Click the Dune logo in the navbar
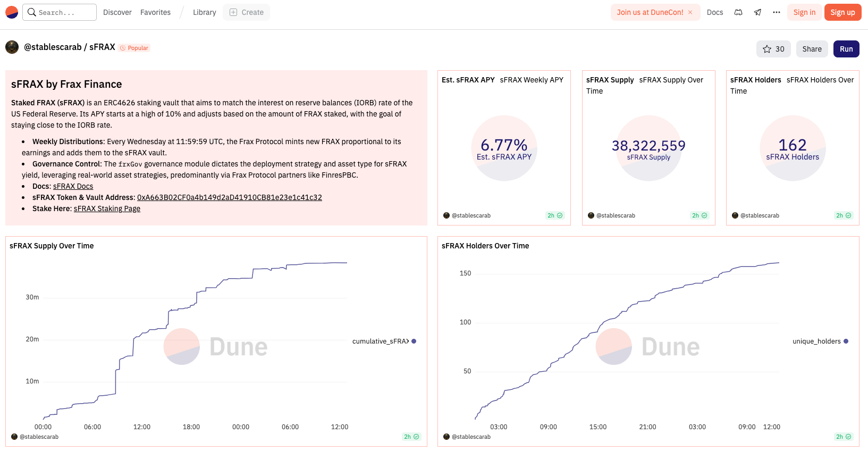 [12, 12]
